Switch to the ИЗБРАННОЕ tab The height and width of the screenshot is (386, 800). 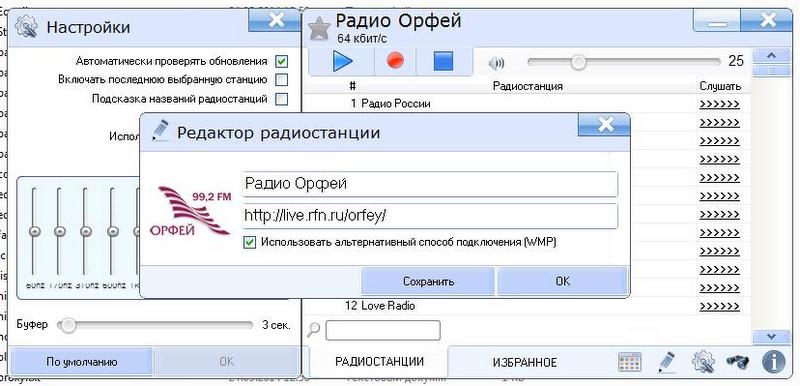(x=524, y=363)
